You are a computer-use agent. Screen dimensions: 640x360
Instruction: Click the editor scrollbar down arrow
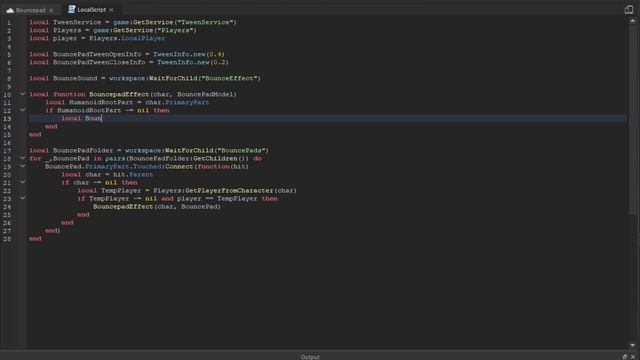point(633,345)
